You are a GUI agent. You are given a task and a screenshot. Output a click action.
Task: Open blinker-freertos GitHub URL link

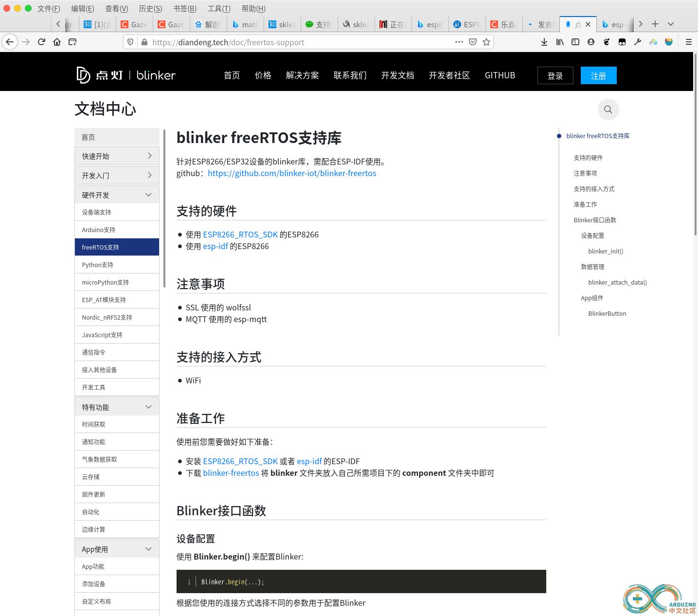click(x=292, y=173)
